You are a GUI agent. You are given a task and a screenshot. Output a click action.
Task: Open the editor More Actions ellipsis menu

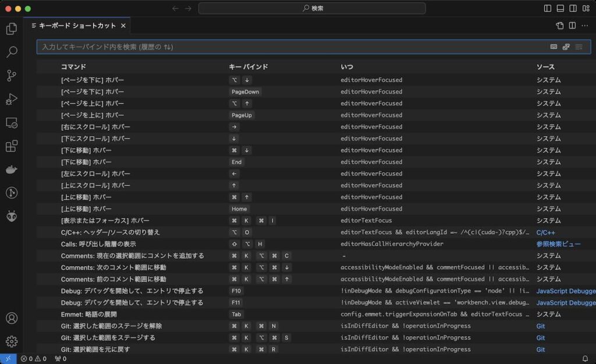click(585, 26)
